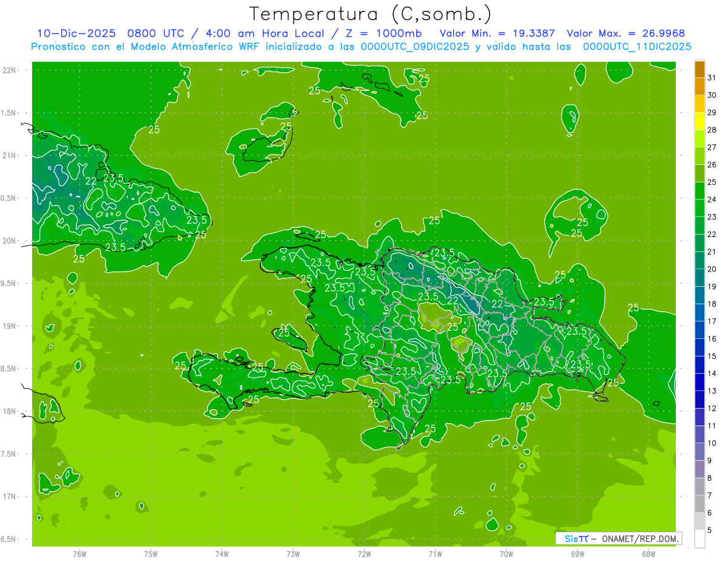
Task: Click the "71W" longitude label
Action: [x=435, y=554]
